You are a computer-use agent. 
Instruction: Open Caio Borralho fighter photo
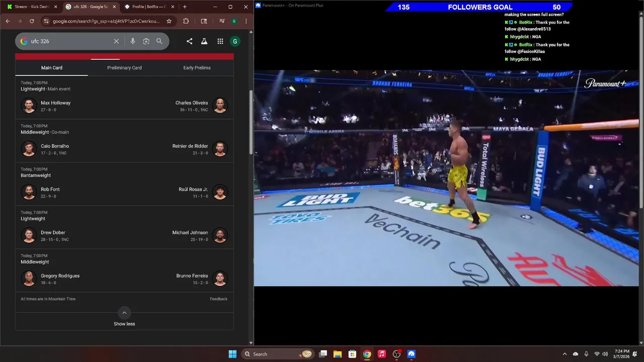[x=29, y=149]
